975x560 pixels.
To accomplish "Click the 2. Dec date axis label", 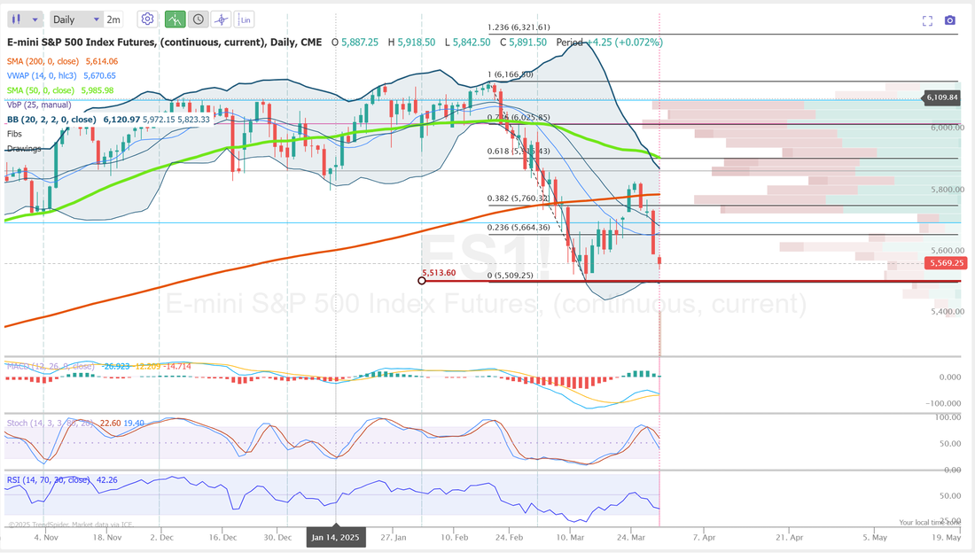I will click(161, 537).
